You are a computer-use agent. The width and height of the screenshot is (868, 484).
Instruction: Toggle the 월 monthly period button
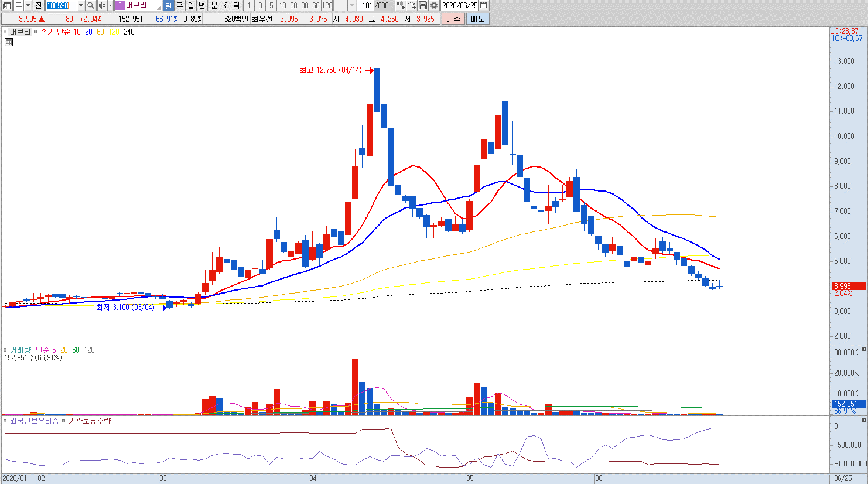191,5
